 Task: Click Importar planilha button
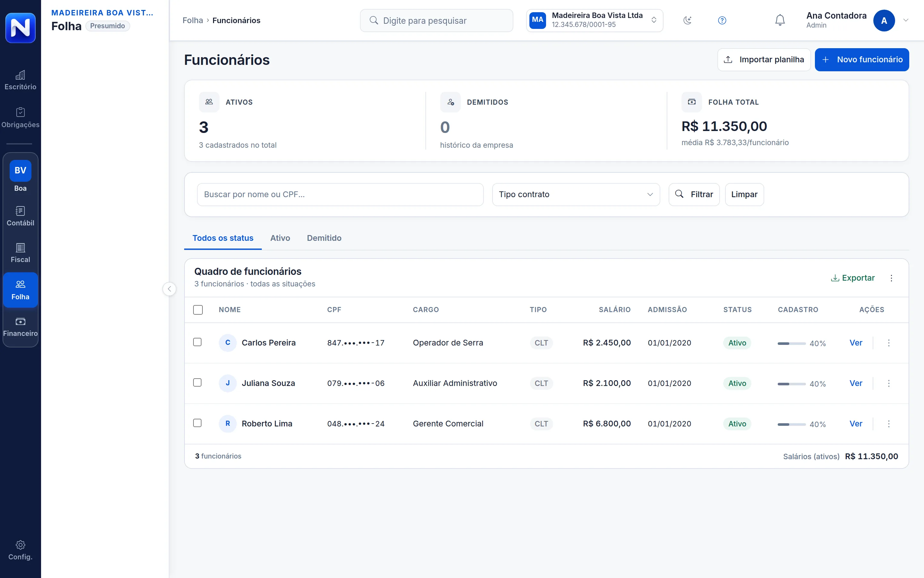click(x=764, y=60)
